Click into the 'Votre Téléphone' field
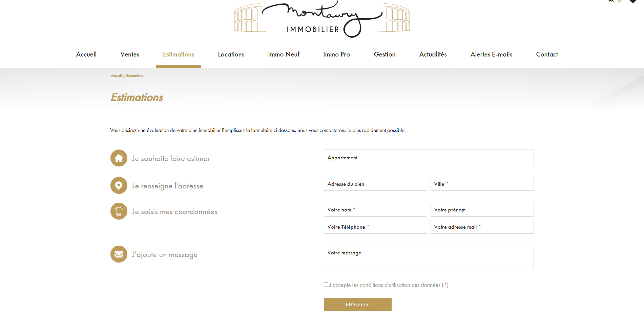This screenshot has height=315, width=644. [x=375, y=227]
